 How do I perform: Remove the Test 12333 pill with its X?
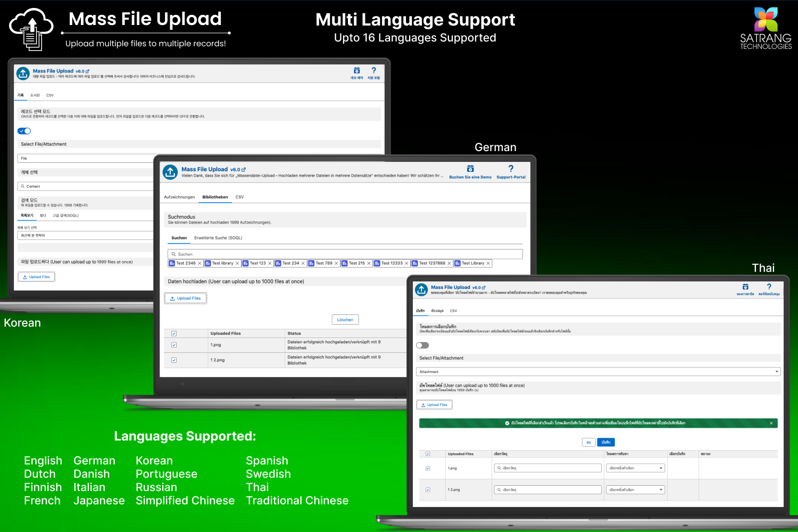[406, 263]
